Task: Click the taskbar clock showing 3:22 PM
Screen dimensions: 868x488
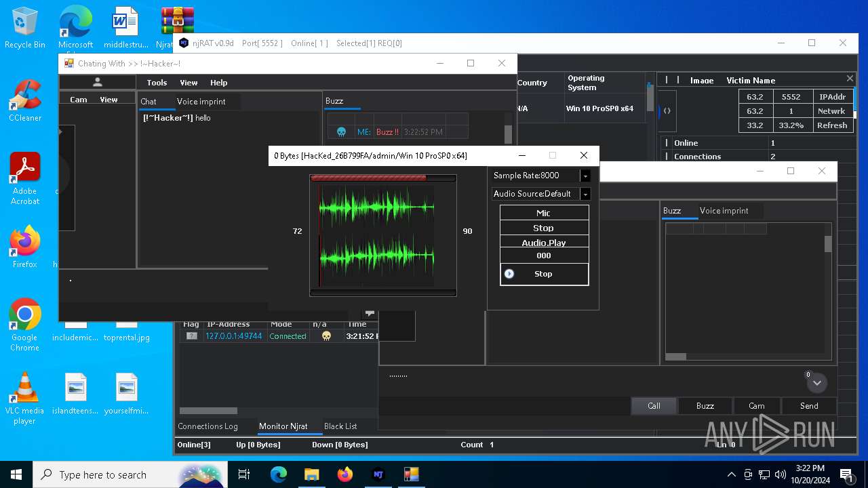Action: tap(810, 474)
